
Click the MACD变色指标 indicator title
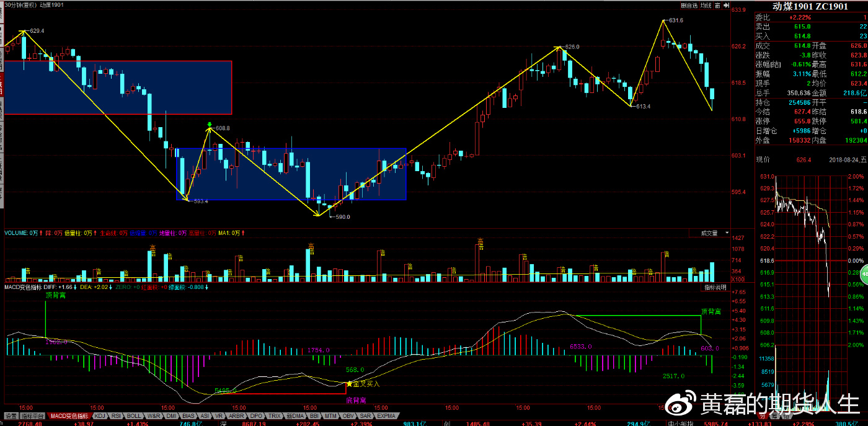pyautogui.click(x=22, y=288)
